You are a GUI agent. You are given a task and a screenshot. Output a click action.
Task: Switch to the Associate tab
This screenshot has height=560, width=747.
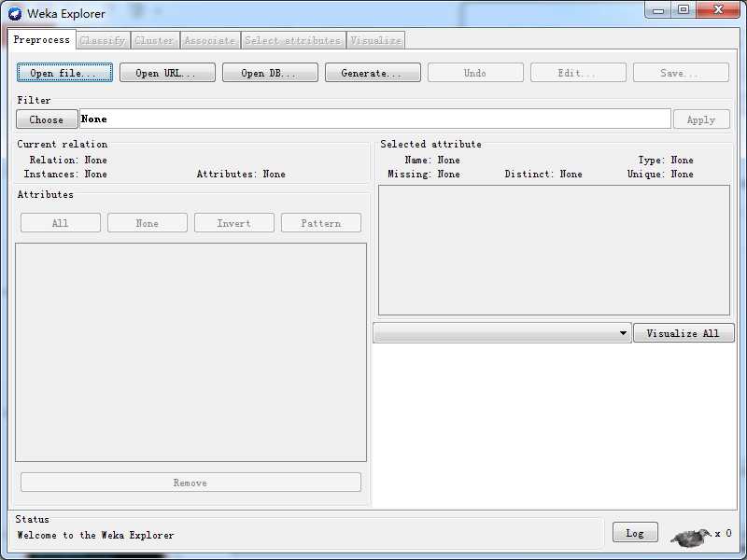[210, 40]
